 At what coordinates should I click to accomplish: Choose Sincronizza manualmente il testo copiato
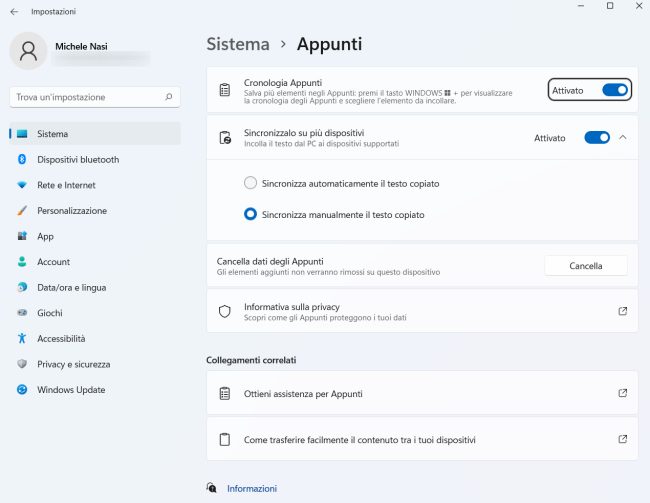pyautogui.click(x=250, y=214)
